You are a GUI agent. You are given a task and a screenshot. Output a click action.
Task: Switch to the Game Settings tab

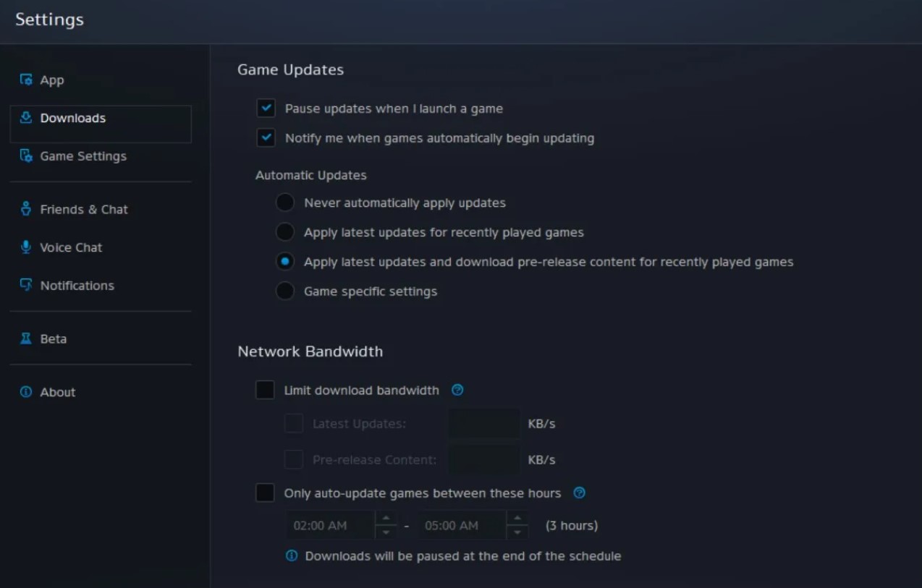tap(83, 155)
